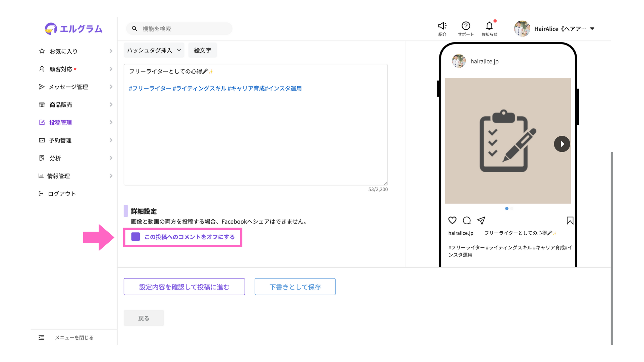Open the お知らせ notification bell
644x362 pixels.
coord(489,26)
